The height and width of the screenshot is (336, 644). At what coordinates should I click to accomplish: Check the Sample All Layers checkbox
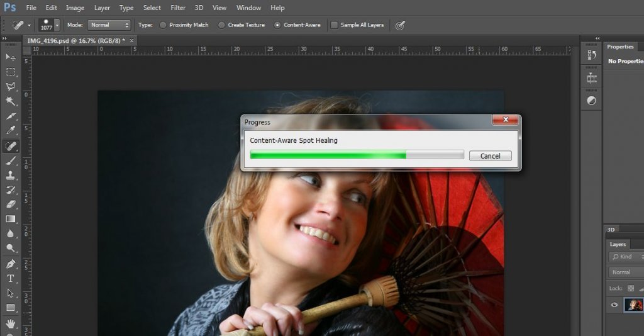pos(334,25)
